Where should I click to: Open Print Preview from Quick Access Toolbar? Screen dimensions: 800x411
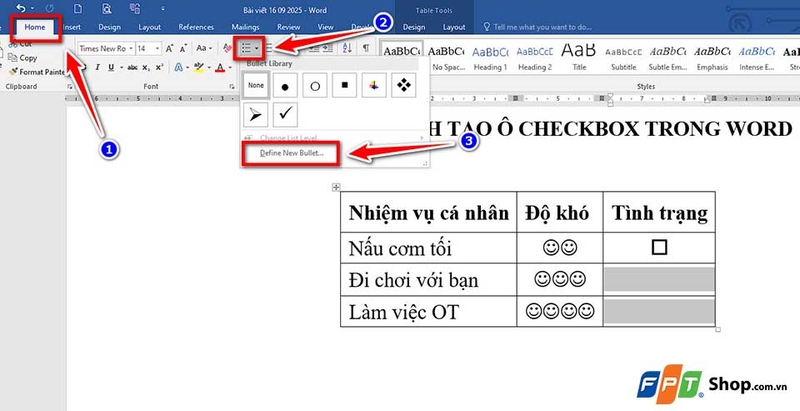click(x=106, y=9)
